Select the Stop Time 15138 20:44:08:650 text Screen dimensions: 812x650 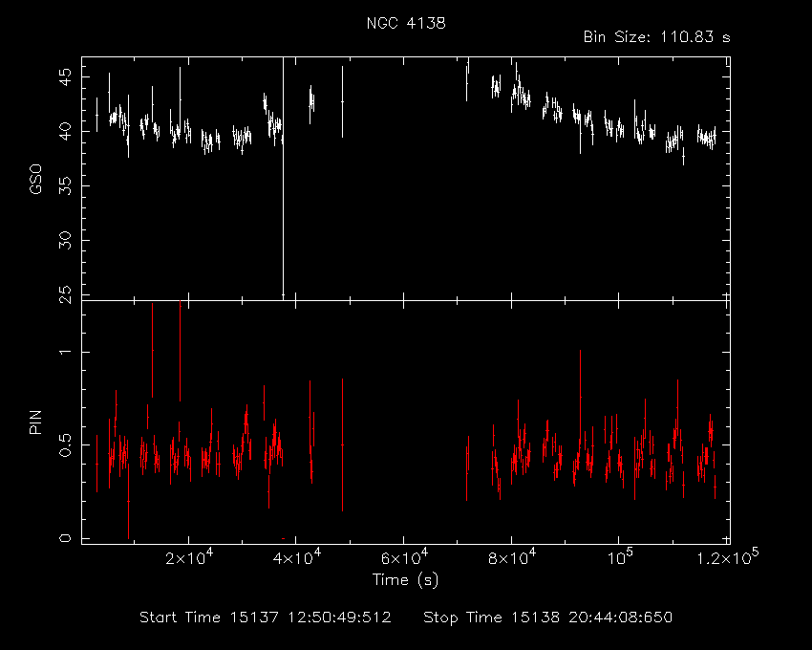pos(548,617)
